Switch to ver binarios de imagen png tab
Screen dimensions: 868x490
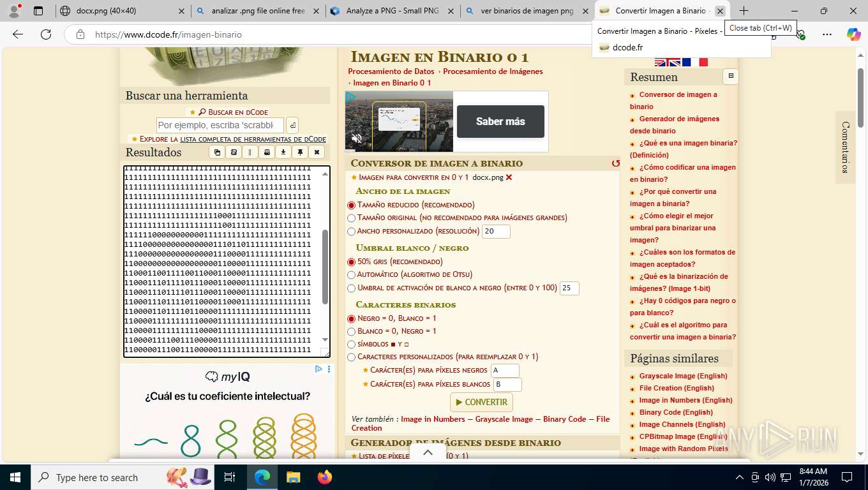(x=527, y=11)
